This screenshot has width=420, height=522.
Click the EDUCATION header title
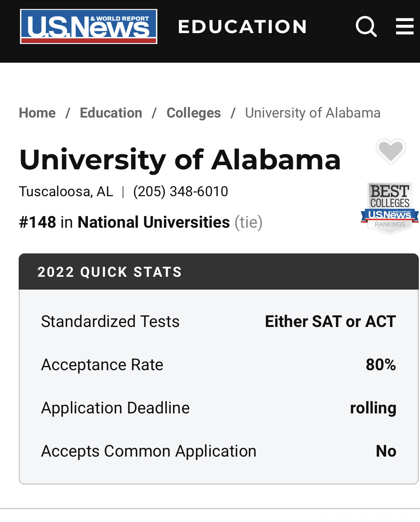pos(243,27)
